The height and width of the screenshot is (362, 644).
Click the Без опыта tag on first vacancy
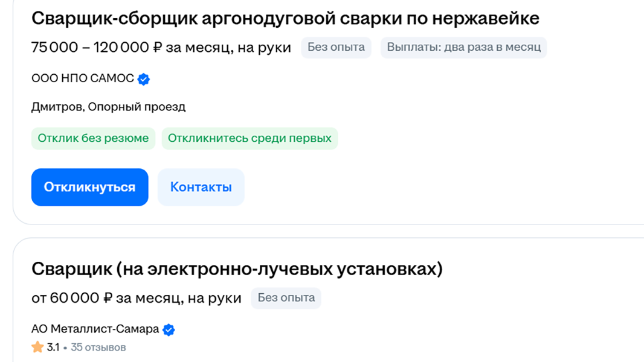tap(336, 47)
